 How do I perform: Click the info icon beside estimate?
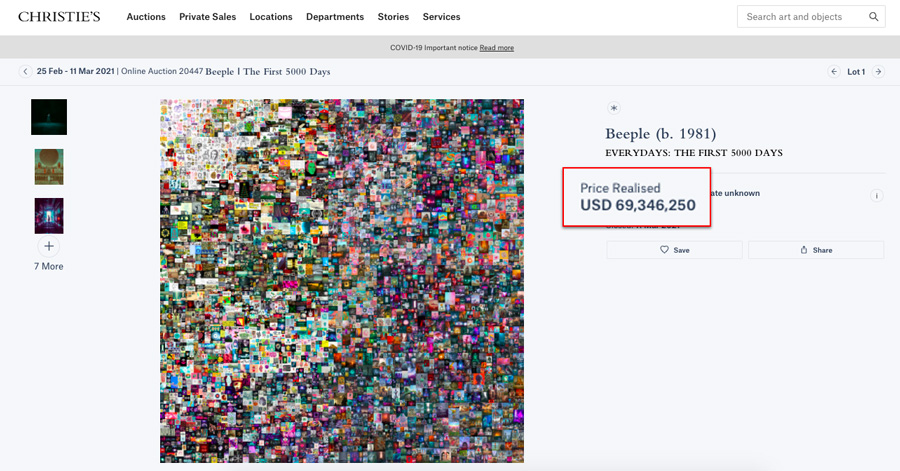877,196
